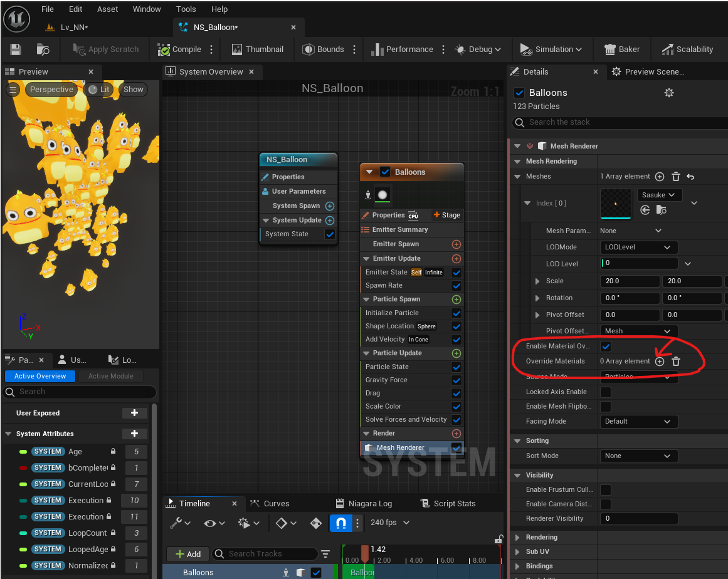Add a User Exposed parameter
The width and height of the screenshot is (728, 579).
[135, 413]
